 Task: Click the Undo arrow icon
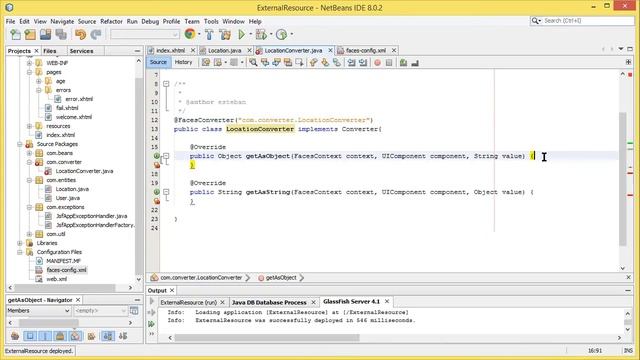click(80, 35)
